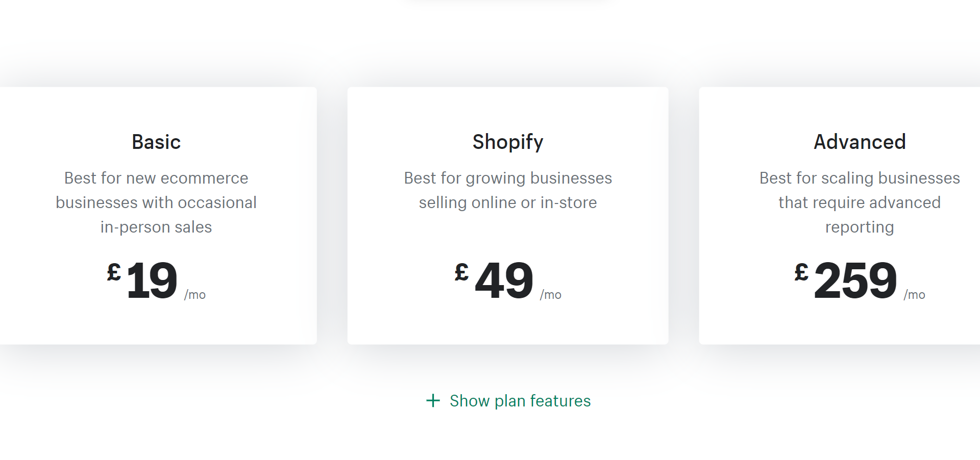The height and width of the screenshot is (460, 980).
Task: Select the Advanced plan heading
Action: [860, 142]
